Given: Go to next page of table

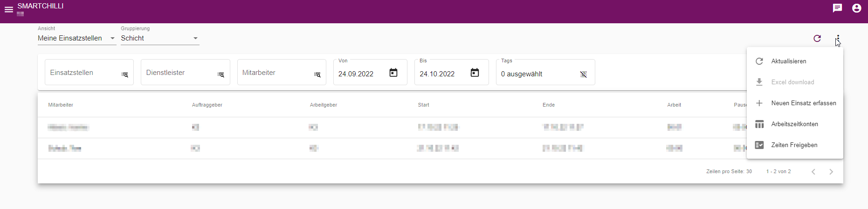Looking at the screenshot, I should [x=831, y=172].
